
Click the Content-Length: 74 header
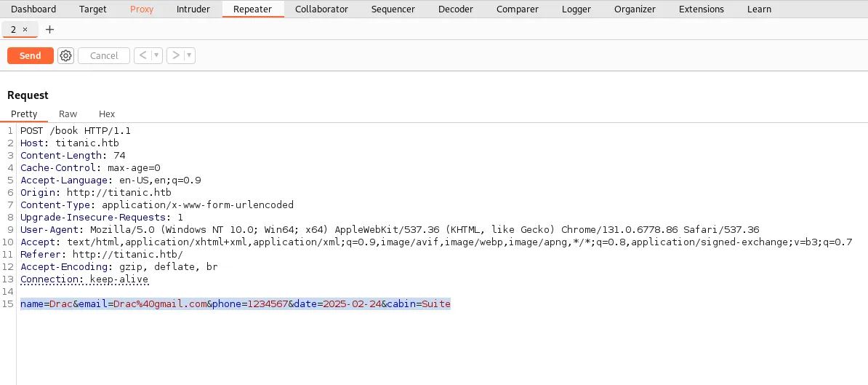[x=73, y=155]
